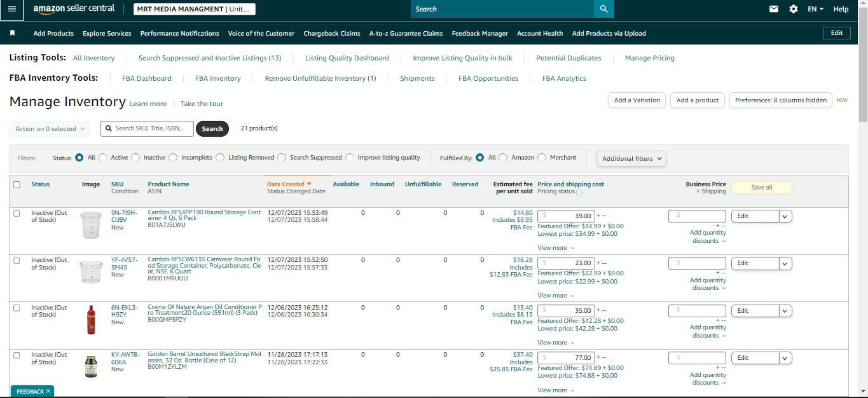Open the MRT MEDIA MANAGMENT account switcher
The image size is (868, 398).
coord(195,9)
